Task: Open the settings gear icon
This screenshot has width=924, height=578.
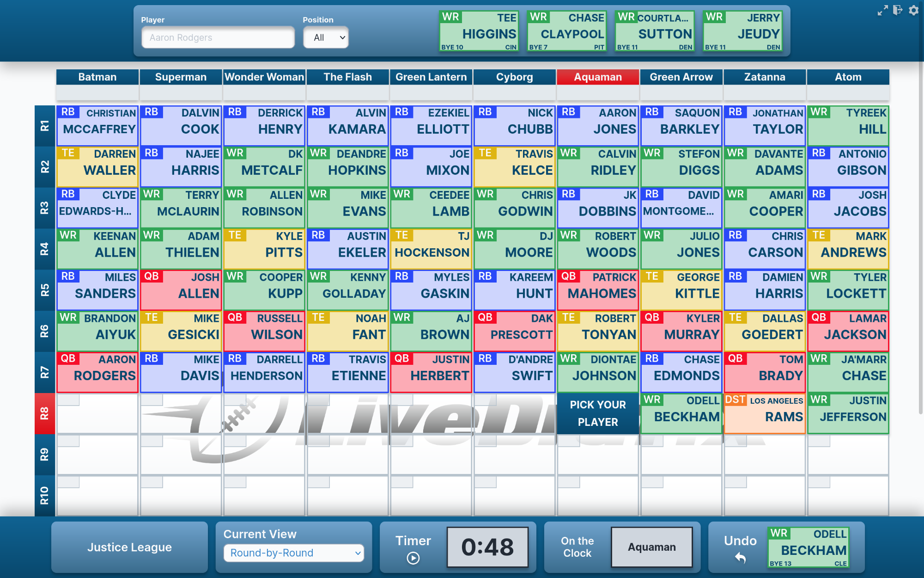Action: coord(913,10)
